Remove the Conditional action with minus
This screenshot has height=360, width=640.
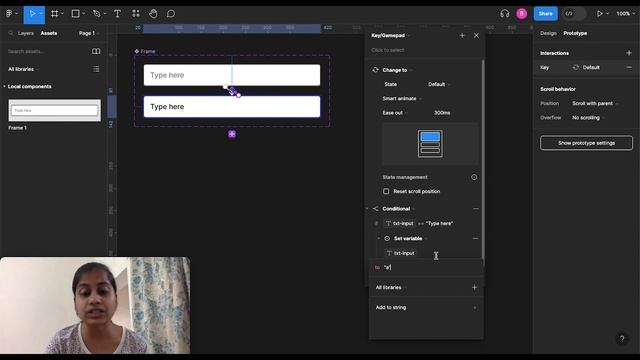(476, 209)
